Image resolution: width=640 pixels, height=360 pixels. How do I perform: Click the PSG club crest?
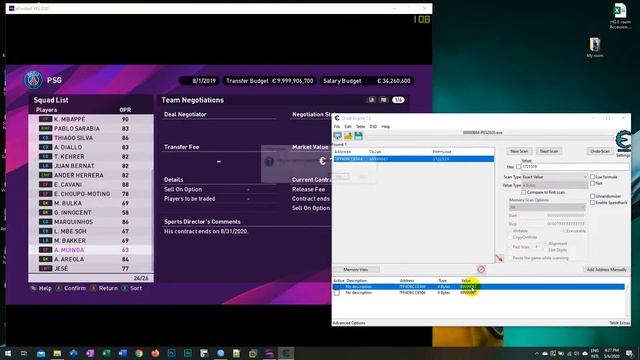point(33,80)
